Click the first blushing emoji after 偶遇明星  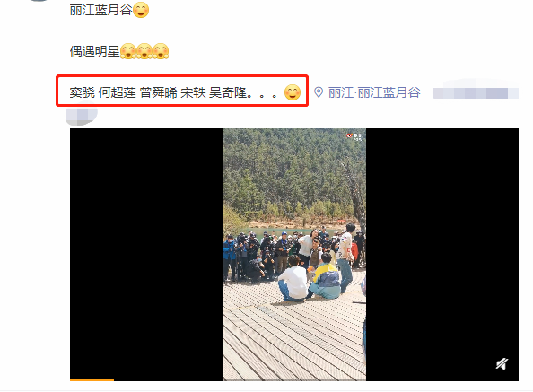[x=128, y=51]
